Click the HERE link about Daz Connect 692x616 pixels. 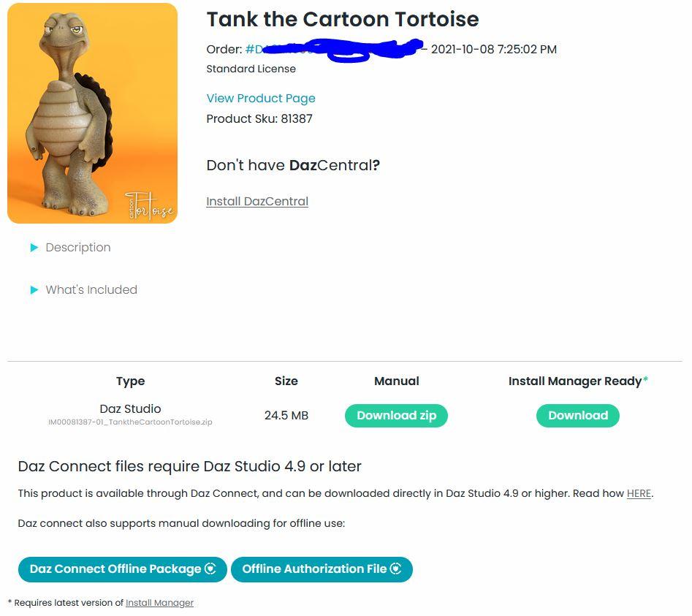639,494
